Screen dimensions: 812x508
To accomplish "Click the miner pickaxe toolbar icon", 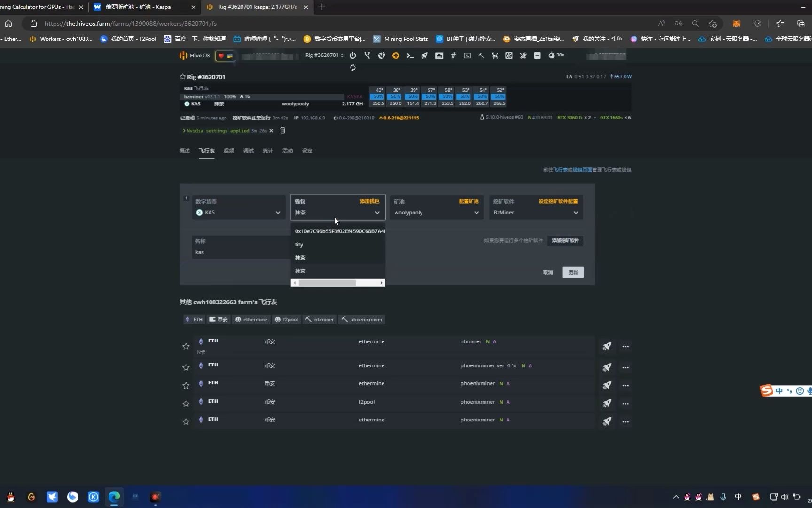I will point(481,56).
